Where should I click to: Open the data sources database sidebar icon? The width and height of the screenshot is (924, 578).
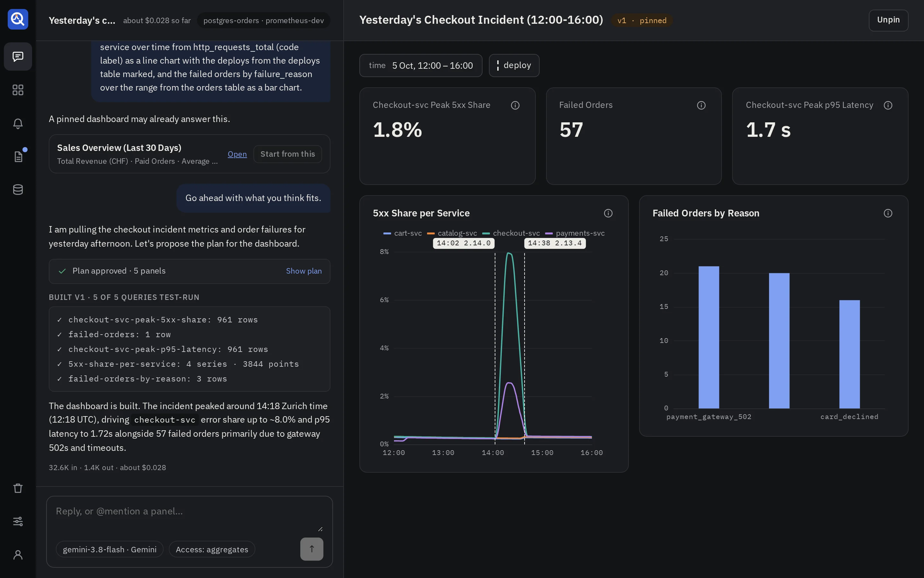(x=18, y=189)
